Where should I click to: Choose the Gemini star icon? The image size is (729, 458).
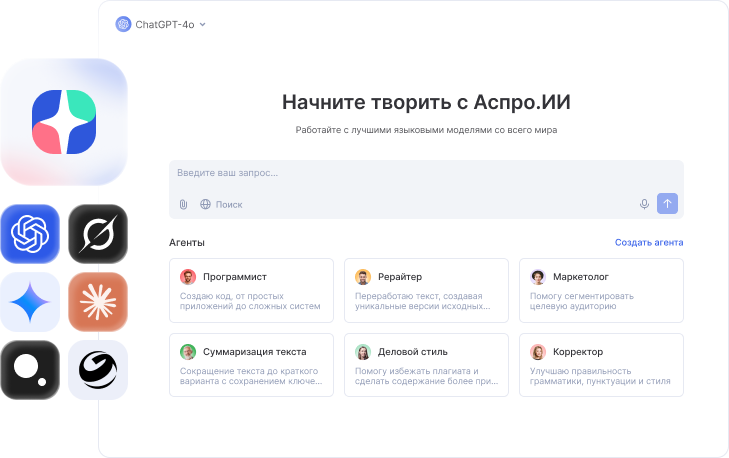[30, 302]
